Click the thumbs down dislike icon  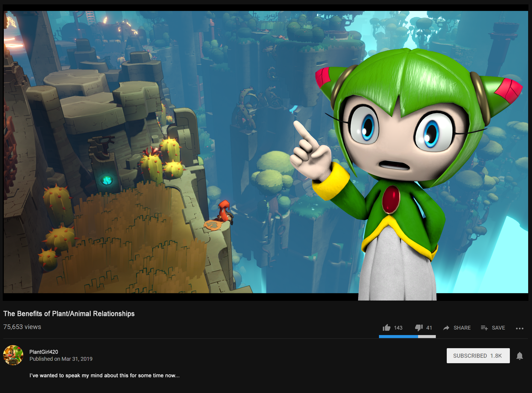pyautogui.click(x=419, y=328)
